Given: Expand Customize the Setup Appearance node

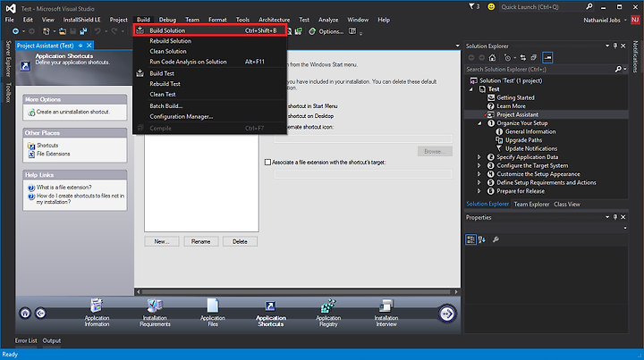Looking at the screenshot, I should click(x=479, y=174).
